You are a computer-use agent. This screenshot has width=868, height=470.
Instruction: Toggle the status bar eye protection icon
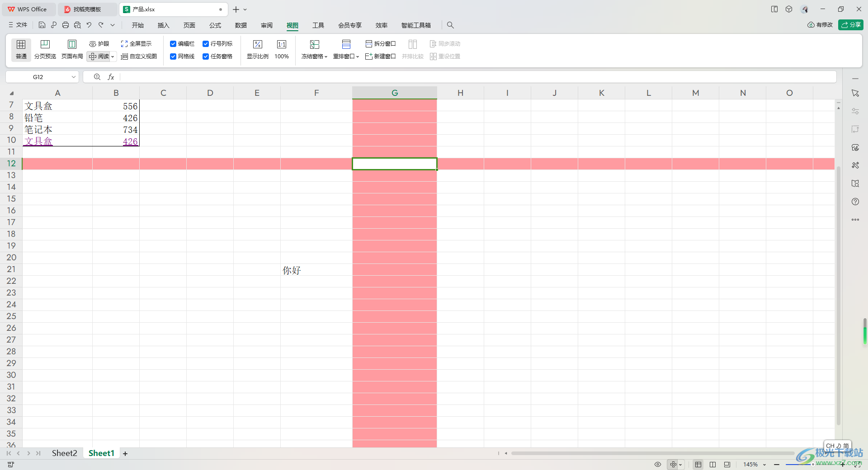pyautogui.click(x=658, y=465)
